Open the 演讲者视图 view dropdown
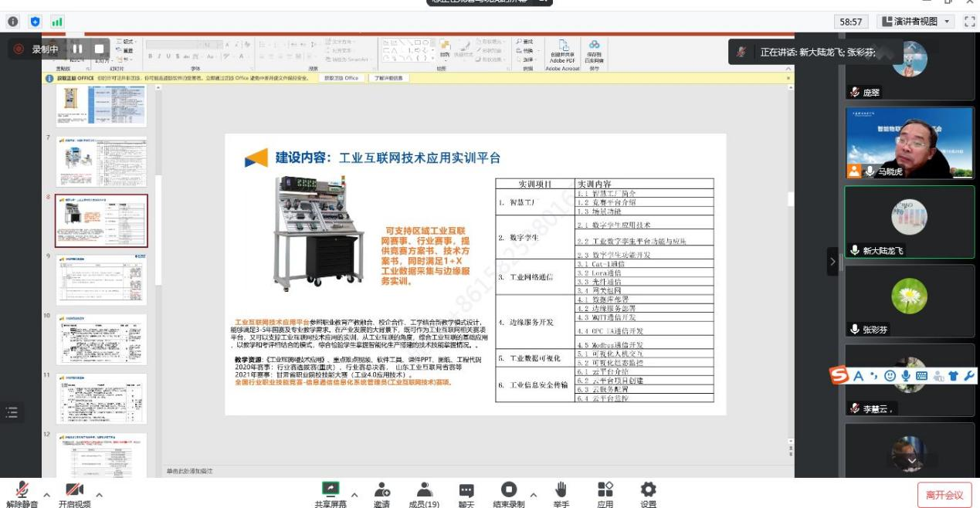The height and width of the screenshot is (508, 980). (x=917, y=22)
